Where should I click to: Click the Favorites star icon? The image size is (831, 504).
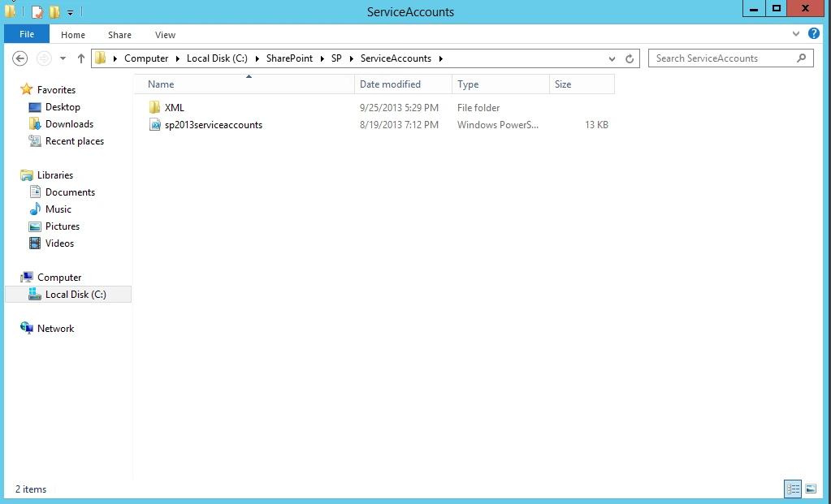pyautogui.click(x=27, y=89)
